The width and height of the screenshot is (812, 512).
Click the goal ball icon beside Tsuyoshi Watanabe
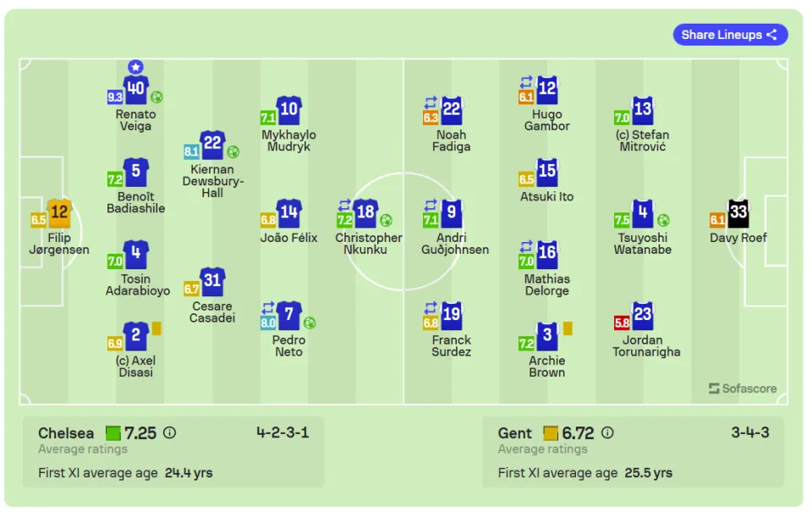[x=663, y=220]
